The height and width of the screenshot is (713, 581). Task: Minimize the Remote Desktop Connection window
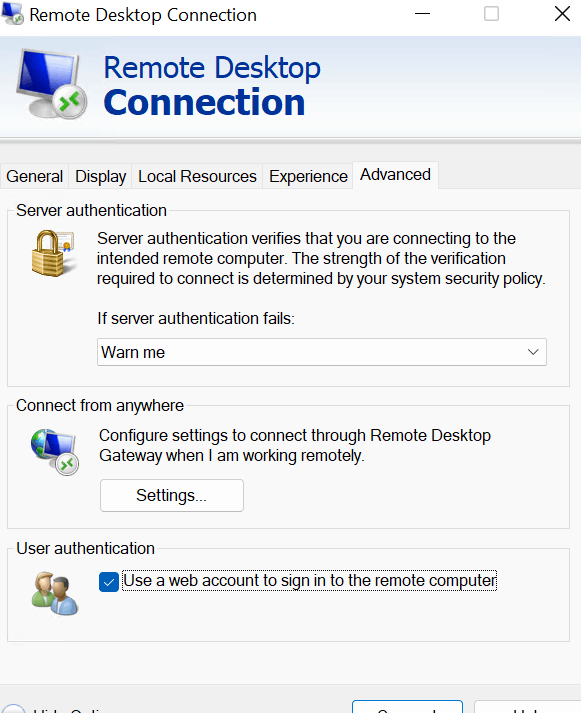tap(422, 14)
